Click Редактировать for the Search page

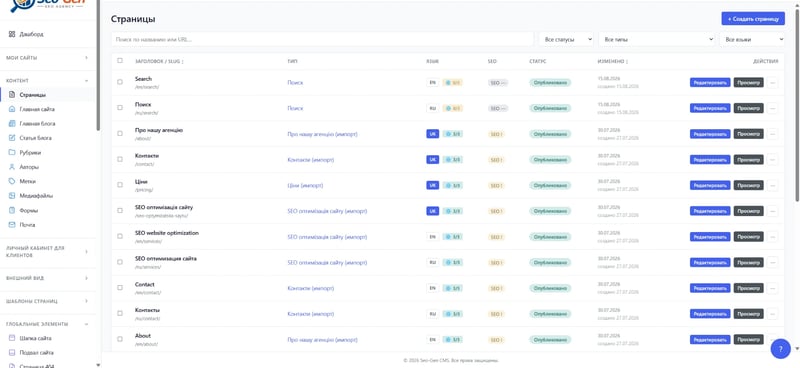click(x=710, y=82)
